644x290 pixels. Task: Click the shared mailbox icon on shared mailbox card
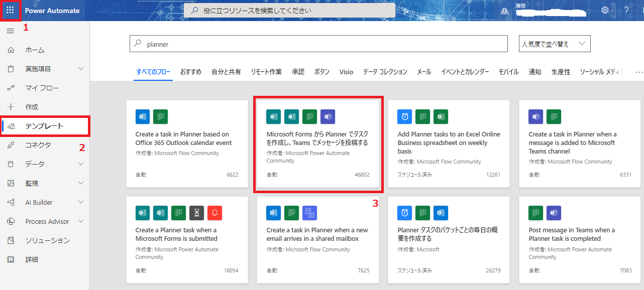[x=309, y=213]
